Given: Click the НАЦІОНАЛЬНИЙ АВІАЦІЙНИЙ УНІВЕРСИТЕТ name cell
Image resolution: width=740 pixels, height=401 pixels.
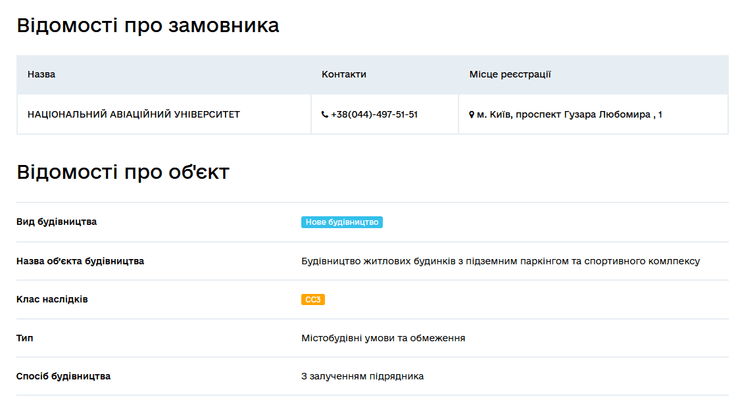Looking at the screenshot, I should point(133,115).
